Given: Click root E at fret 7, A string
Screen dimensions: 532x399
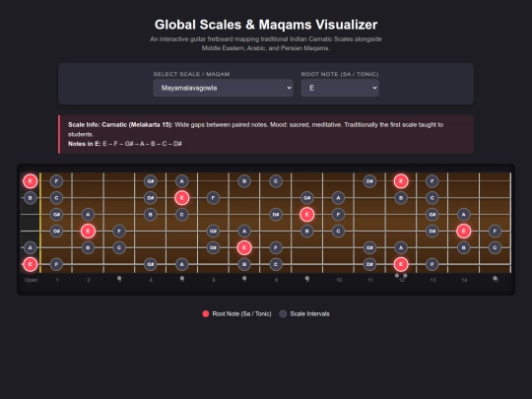Looking at the screenshot, I should pyautogui.click(x=244, y=247).
